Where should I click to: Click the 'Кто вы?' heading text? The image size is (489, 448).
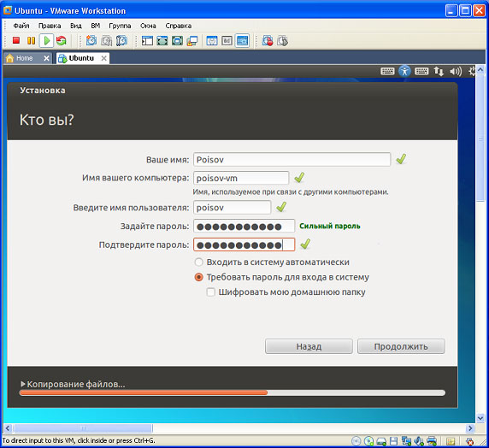46,120
